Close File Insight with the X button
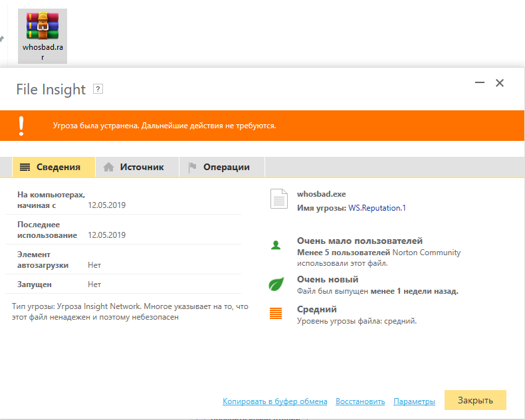 coord(500,82)
